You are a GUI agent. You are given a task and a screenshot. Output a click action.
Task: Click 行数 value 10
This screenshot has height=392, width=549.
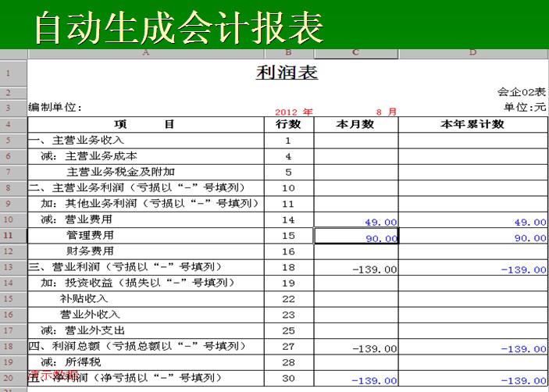click(288, 188)
